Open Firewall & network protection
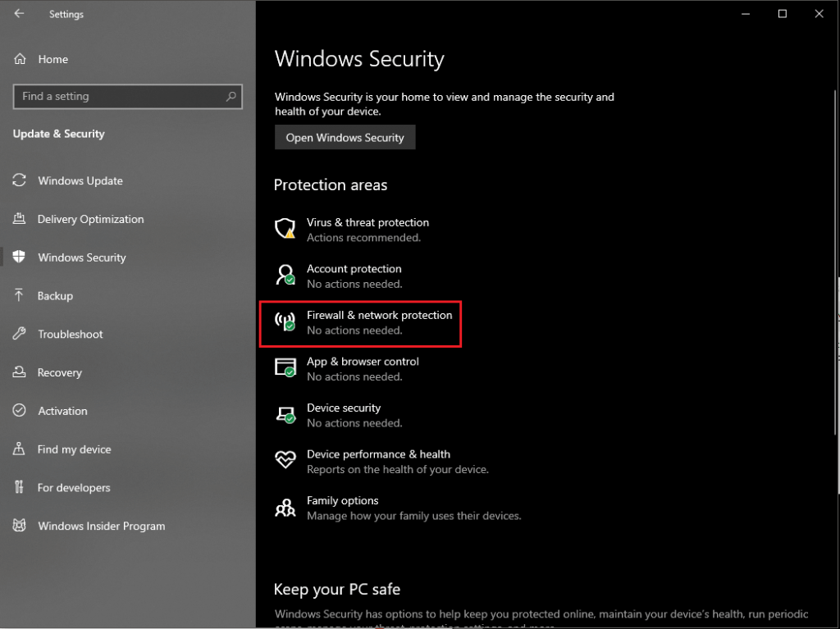The image size is (840, 629). coord(379,315)
